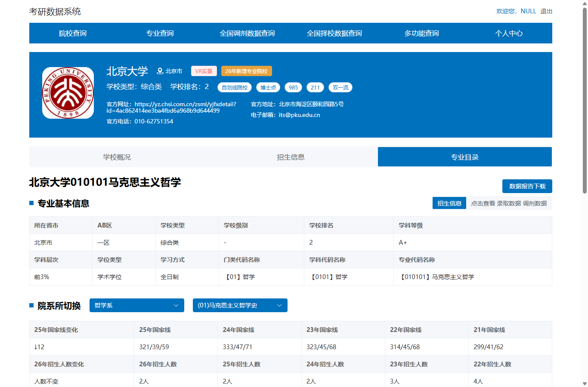This screenshot has height=387, width=588.
Task: Switch to the 学校概况 tab
Action: [117, 157]
